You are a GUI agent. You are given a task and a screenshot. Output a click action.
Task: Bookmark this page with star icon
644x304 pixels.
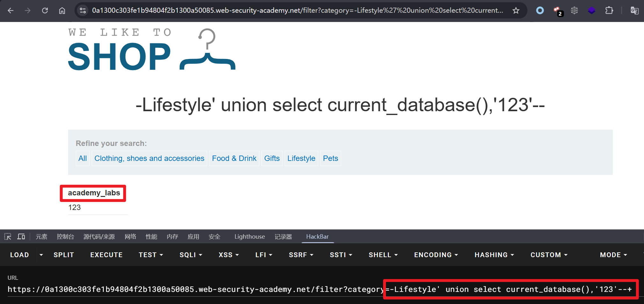516,11
